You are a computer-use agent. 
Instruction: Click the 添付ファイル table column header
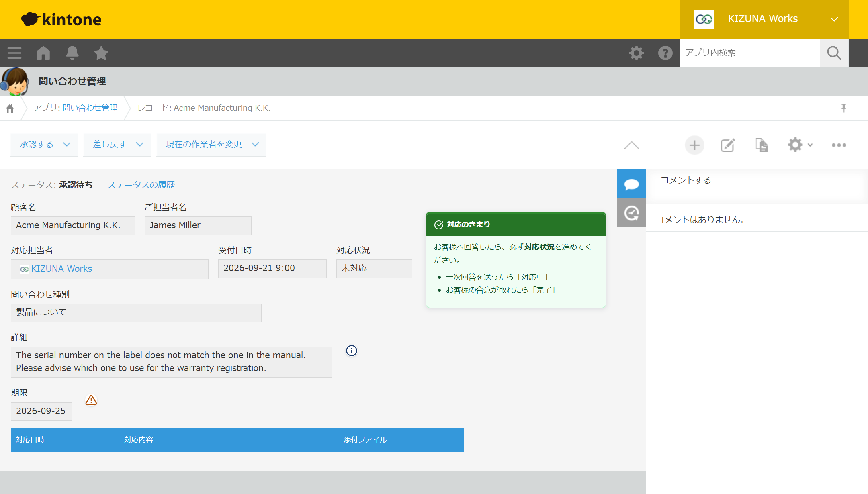(365, 440)
